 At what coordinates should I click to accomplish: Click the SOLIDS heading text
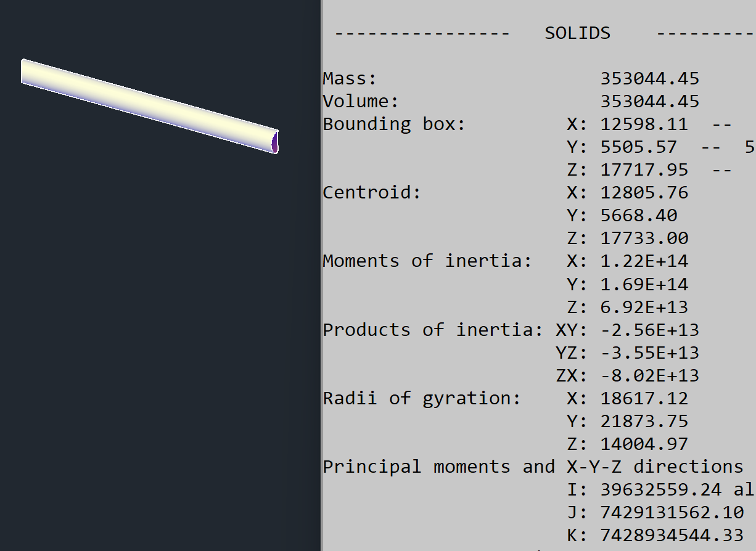pos(577,33)
